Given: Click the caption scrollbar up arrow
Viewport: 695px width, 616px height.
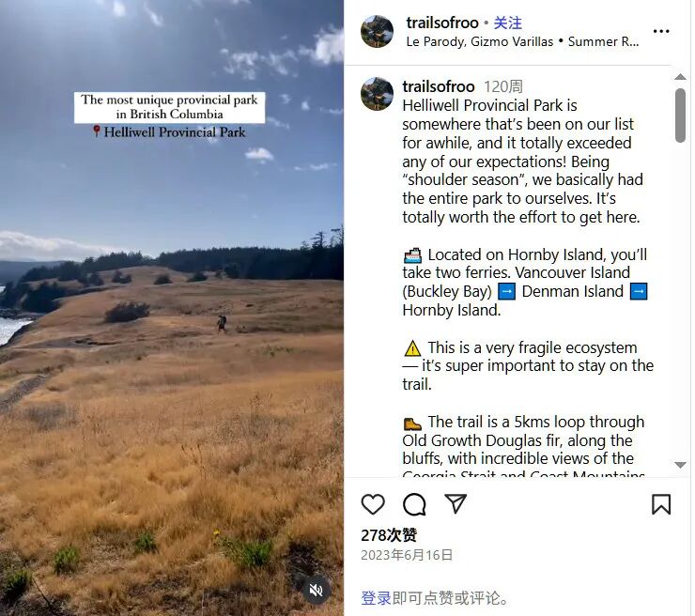Looking at the screenshot, I should click(680, 77).
